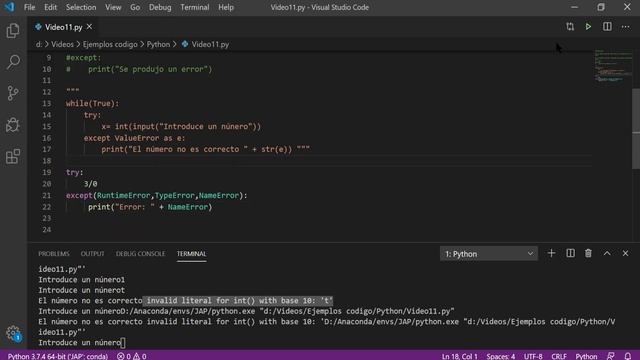Open the Debug view in activity bar

coord(13,125)
